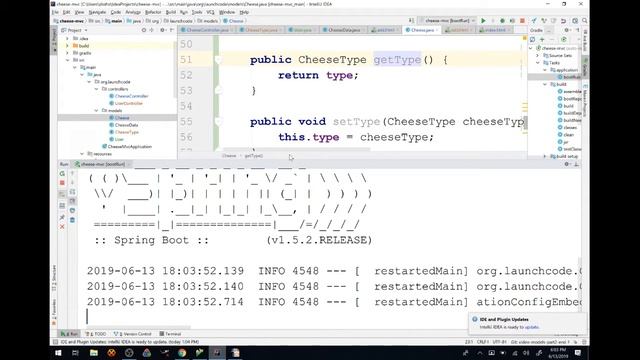
Task: Collapse the application tasks folder in Gradle
Action: point(545,70)
